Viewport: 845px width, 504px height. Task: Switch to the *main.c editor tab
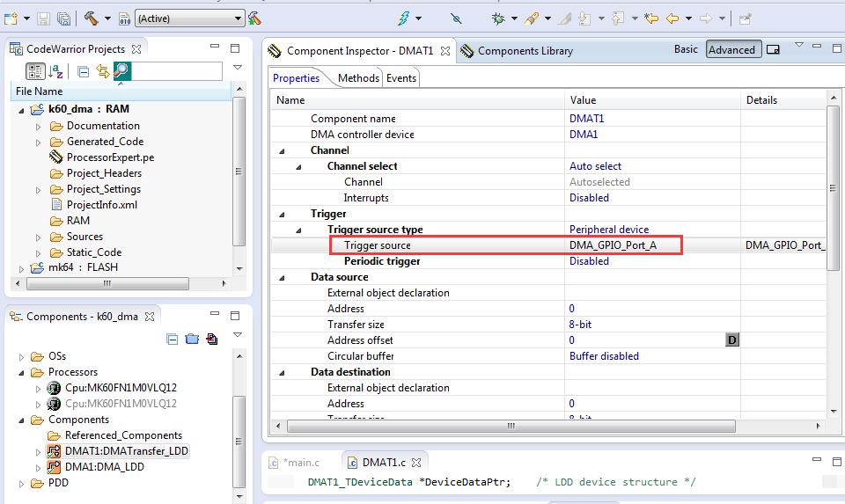pyautogui.click(x=301, y=463)
